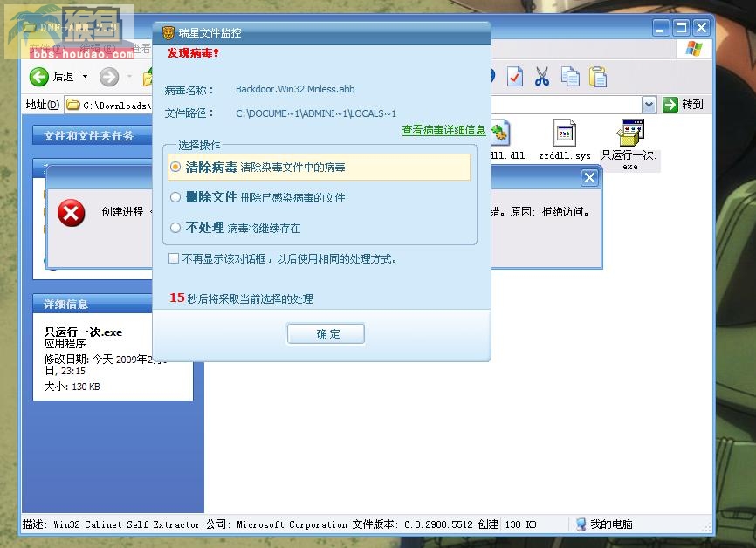The width and height of the screenshot is (756, 548).
Task: Check the 不再显示该对话框 checkbox
Action: [x=174, y=259]
